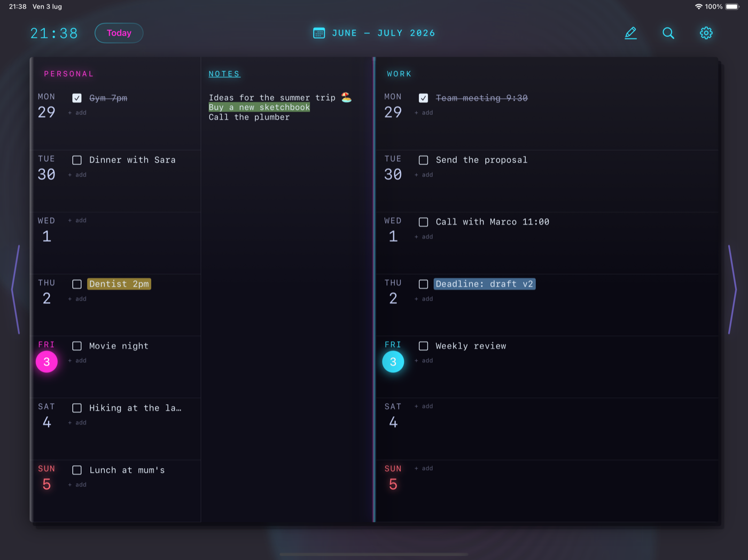748x560 pixels.
Task: Add a personal item on Sunday 5
Action: pos(77,485)
